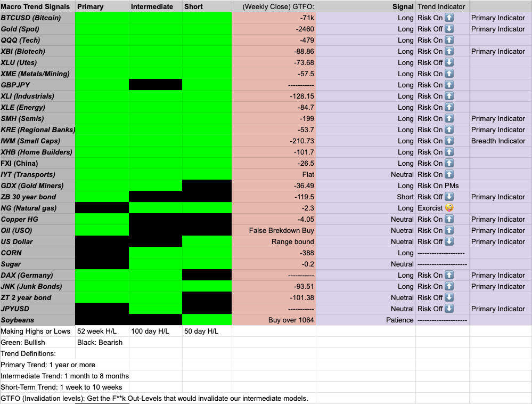532x404 pixels.
Task: Click the up arrow icon in DAX (Germany) row
Action: click(449, 276)
